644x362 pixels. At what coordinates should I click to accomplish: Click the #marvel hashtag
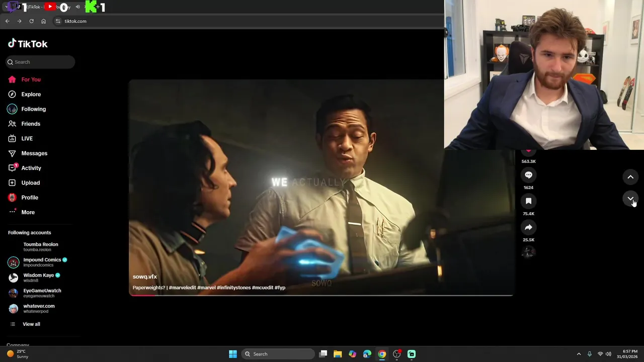tap(206, 288)
